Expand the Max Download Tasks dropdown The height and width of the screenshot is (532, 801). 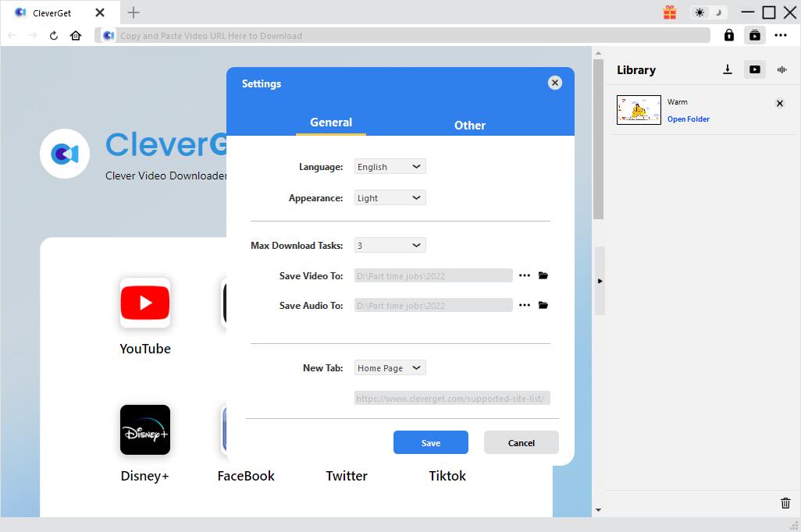(389, 245)
